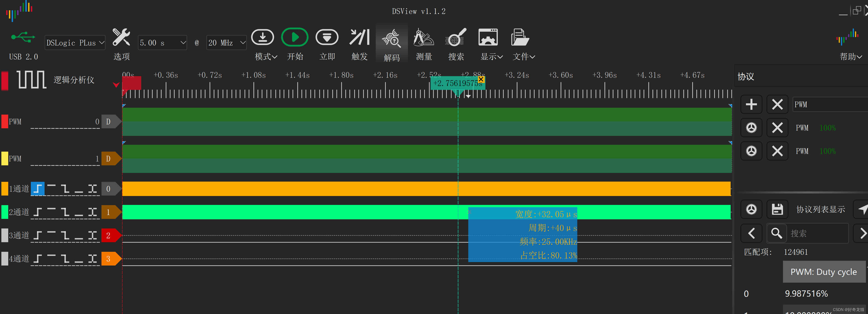Set falling-edge trigger on 2通道
Image resolution: width=868 pixels, height=314 pixels.
coord(65,212)
